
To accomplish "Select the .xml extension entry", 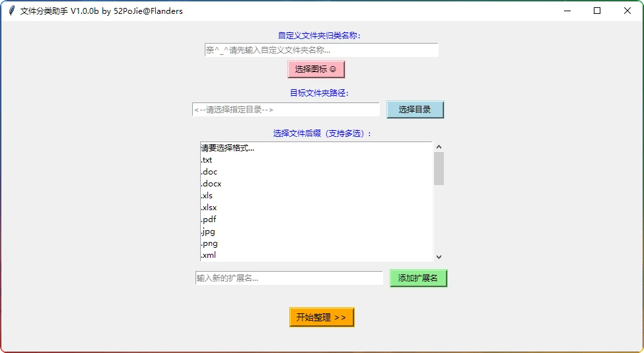I will (x=316, y=256).
